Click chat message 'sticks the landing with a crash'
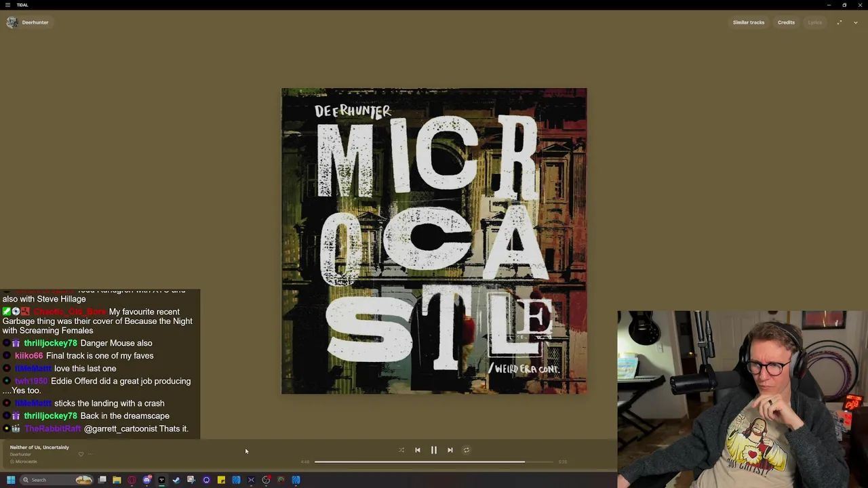The width and height of the screenshot is (868, 488). click(109, 403)
